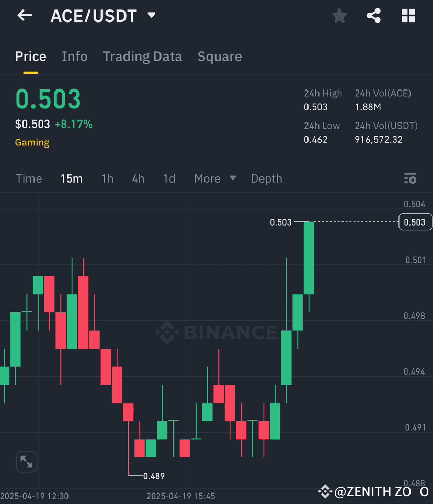Select the 1d candle timeframe
This screenshot has width=433, height=504.
[x=169, y=178]
